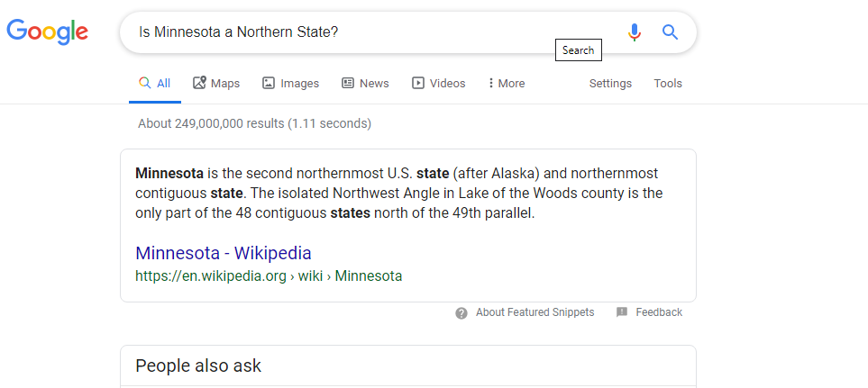Switch to the Images results tab
Screen dimensions: 868x388
pyautogui.click(x=290, y=84)
